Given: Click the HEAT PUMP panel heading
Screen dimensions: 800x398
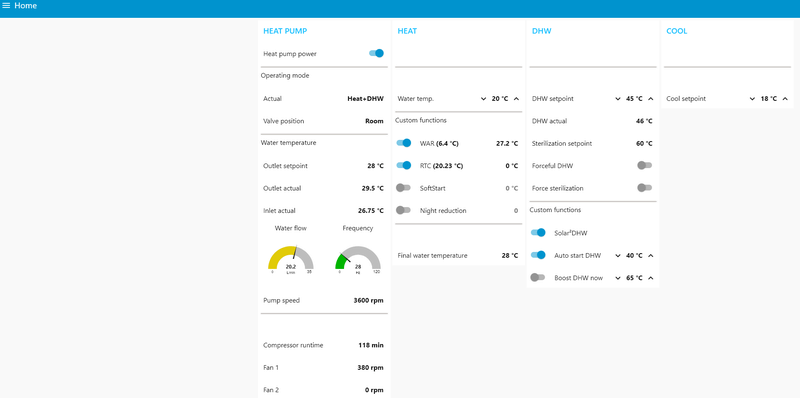Looking at the screenshot, I should tap(285, 31).
